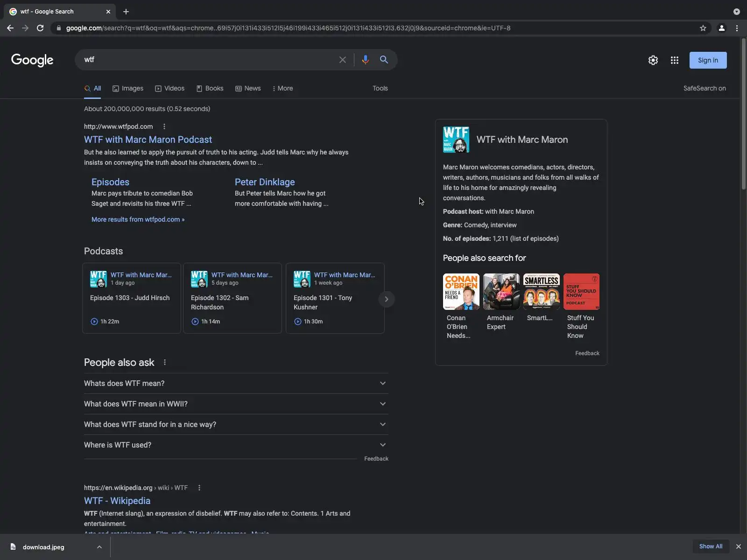Expand 'What does WTF mean in WWII?'
Image resolution: width=747 pixels, height=560 pixels.
click(x=236, y=404)
